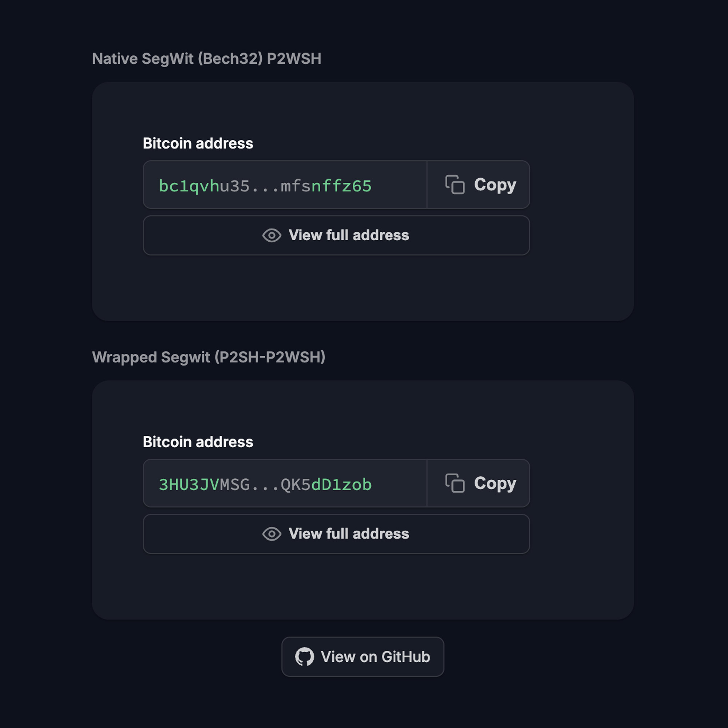The width and height of the screenshot is (728, 728).
Task: Click the green dD1zob address suffix
Action: (x=341, y=484)
